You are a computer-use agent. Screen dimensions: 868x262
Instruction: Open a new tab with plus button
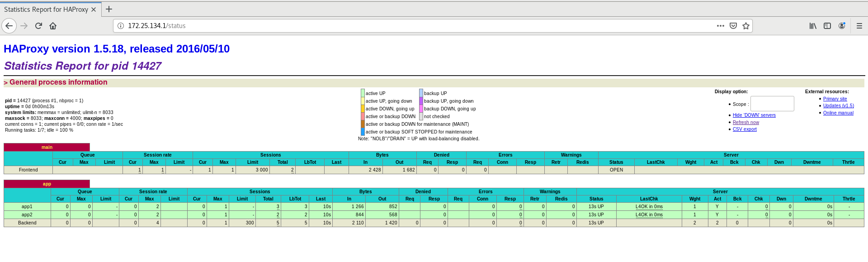point(109,9)
